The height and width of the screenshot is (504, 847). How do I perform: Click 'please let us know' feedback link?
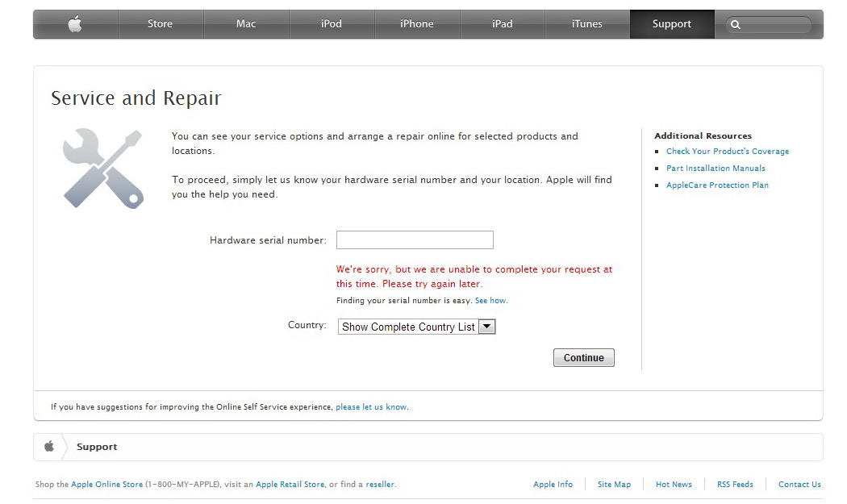pyautogui.click(x=371, y=406)
